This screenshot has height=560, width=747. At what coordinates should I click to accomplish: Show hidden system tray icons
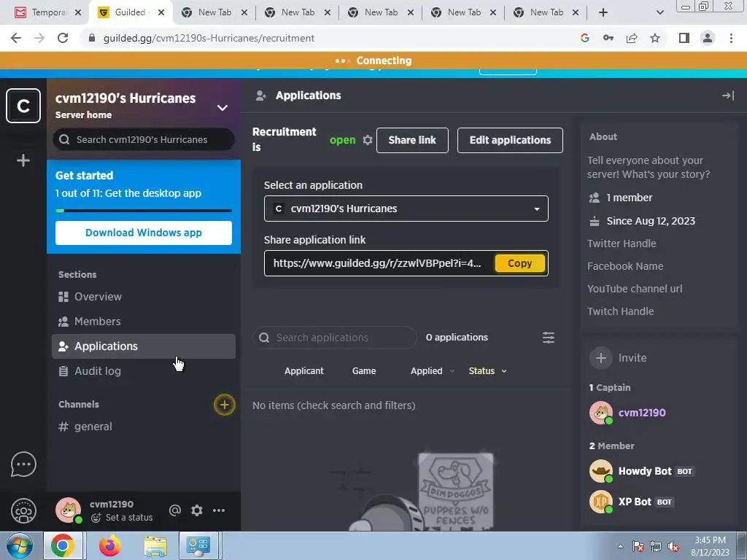pyautogui.click(x=620, y=546)
